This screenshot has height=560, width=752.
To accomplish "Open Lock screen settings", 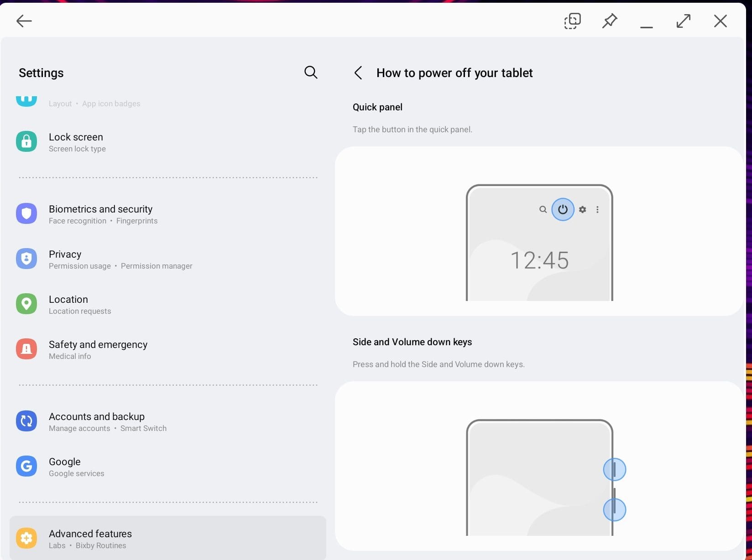I will pyautogui.click(x=168, y=142).
